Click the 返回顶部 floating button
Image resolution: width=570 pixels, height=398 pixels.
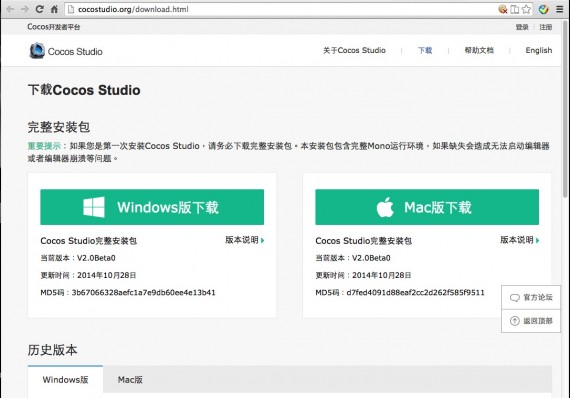pyautogui.click(x=531, y=321)
